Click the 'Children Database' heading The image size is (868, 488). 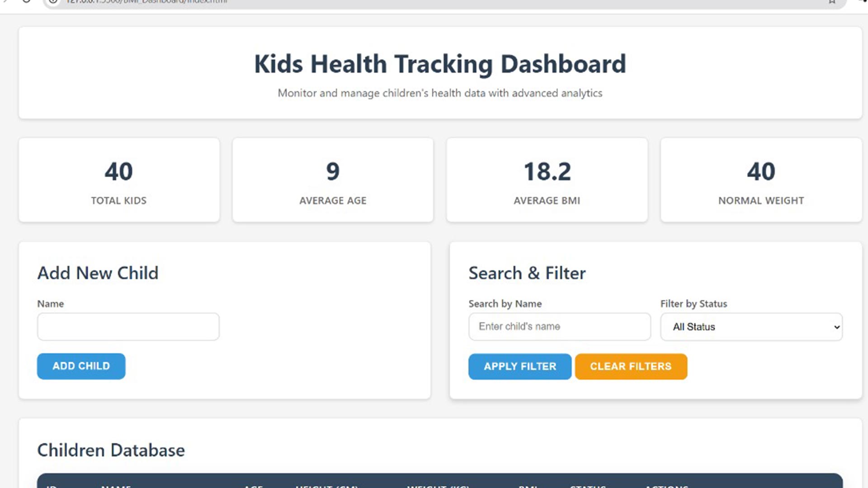point(111,450)
